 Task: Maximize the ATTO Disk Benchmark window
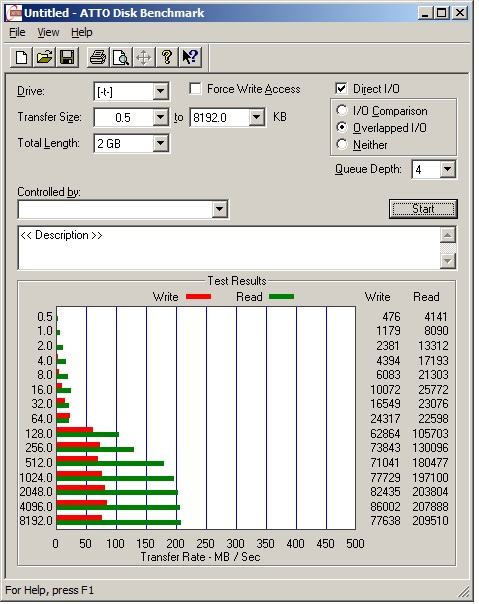[x=441, y=13]
